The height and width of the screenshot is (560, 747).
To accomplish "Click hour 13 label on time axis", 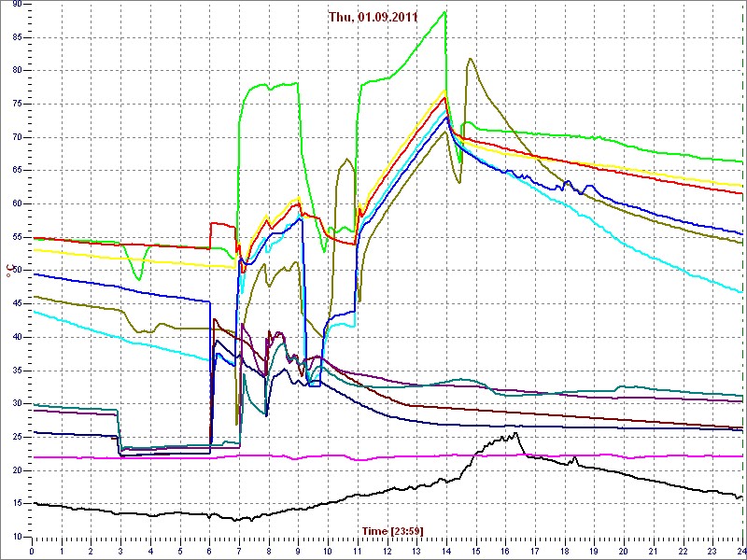I will 416,550.
